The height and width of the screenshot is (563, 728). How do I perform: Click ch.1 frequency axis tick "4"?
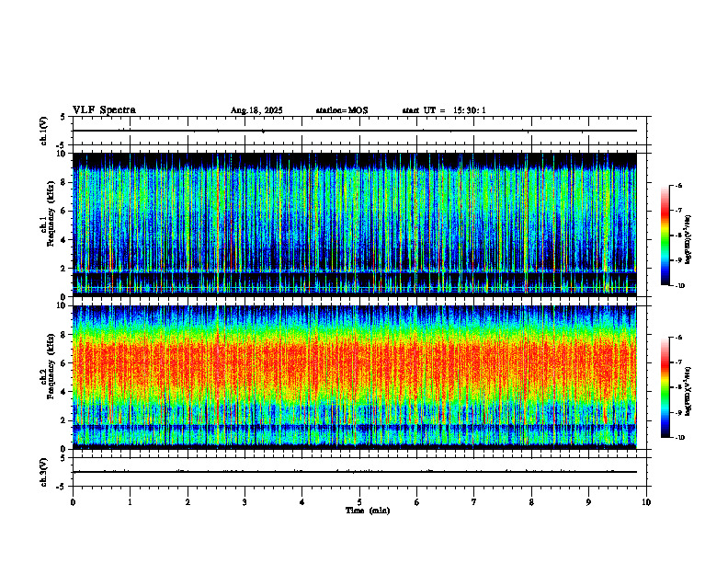click(64, 240)
